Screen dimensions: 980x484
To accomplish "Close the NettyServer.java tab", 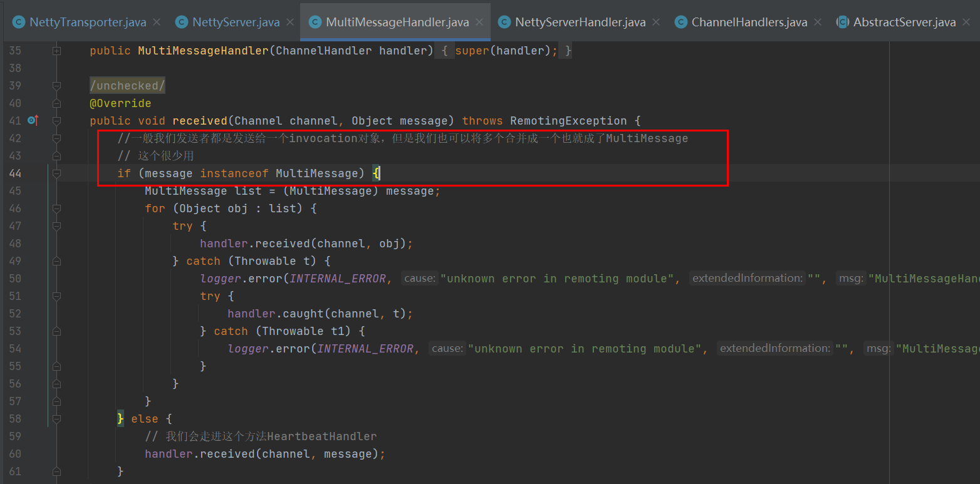I will pyautogui.click(x=290, y=22).
